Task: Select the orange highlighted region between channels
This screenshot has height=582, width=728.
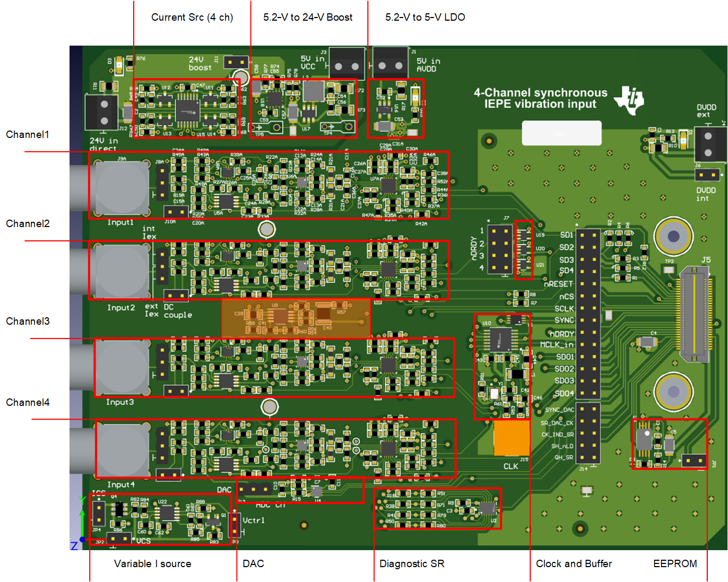Action: pyautogui.click(x=296, y=317)
